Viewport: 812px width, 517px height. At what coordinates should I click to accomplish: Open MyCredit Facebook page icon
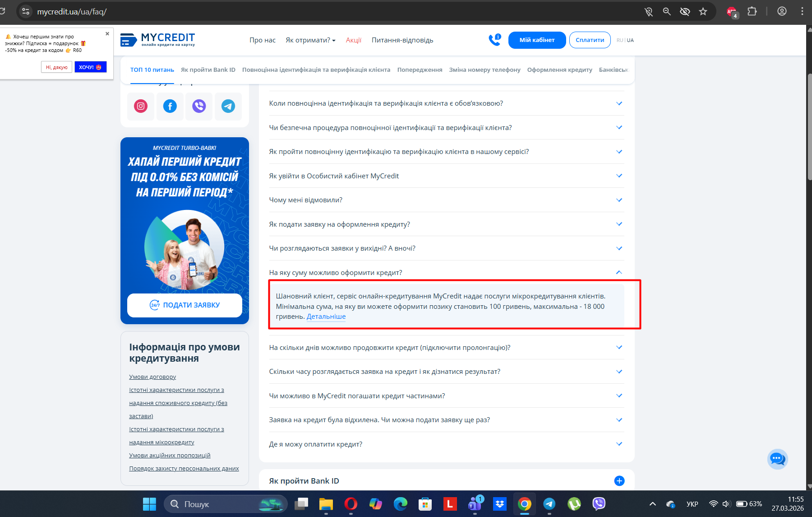click(170, 106)
